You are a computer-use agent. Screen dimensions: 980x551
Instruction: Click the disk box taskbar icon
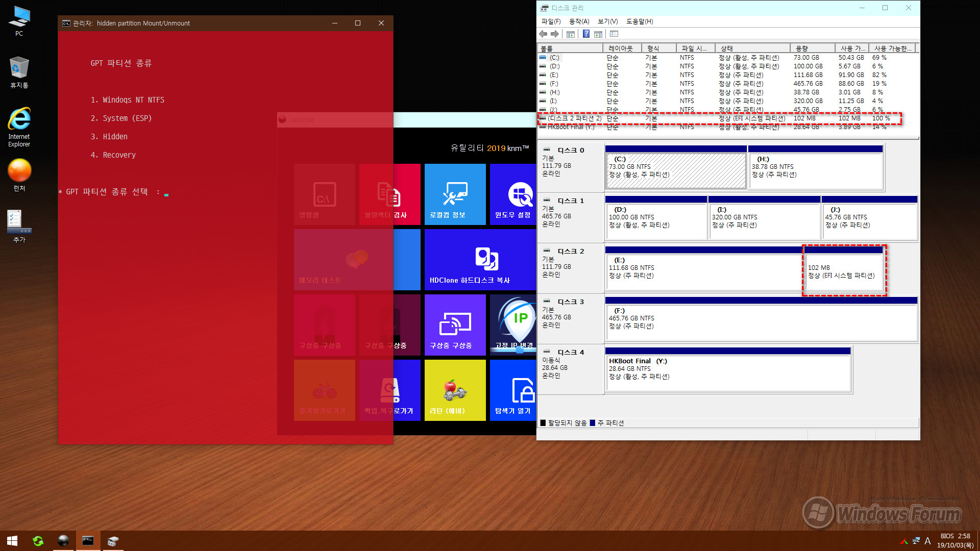113,541
